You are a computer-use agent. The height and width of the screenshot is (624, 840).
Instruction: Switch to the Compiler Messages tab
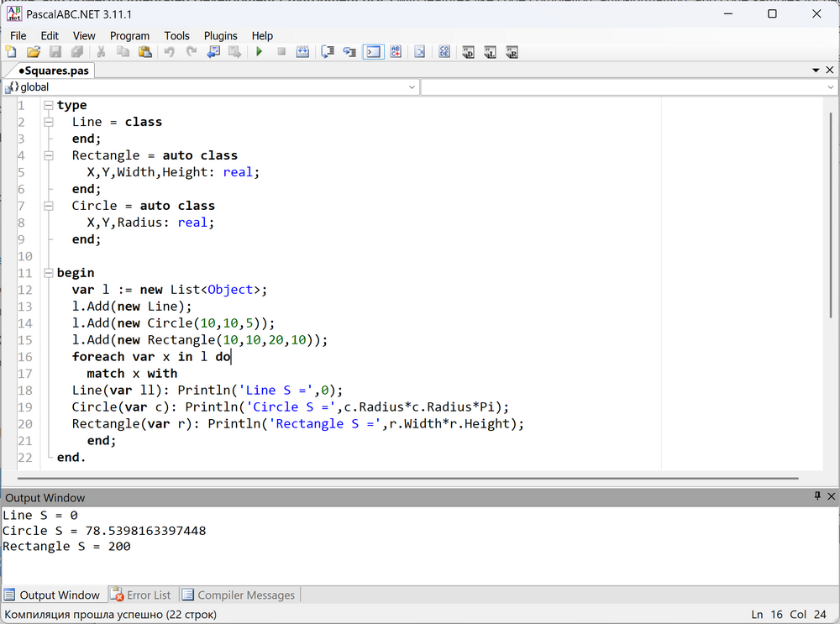[x=239, y=595]
